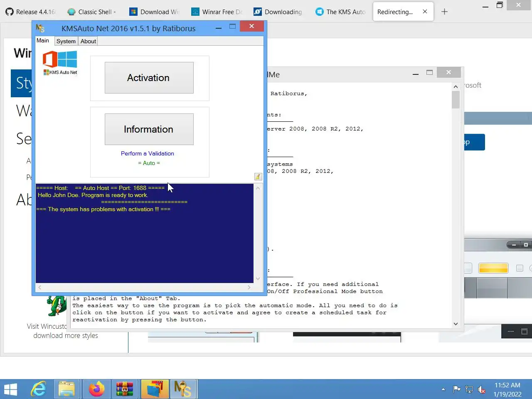Click the muted volume tray icon
The height and width of the screenshot is (399, 532).
(482, 389)
